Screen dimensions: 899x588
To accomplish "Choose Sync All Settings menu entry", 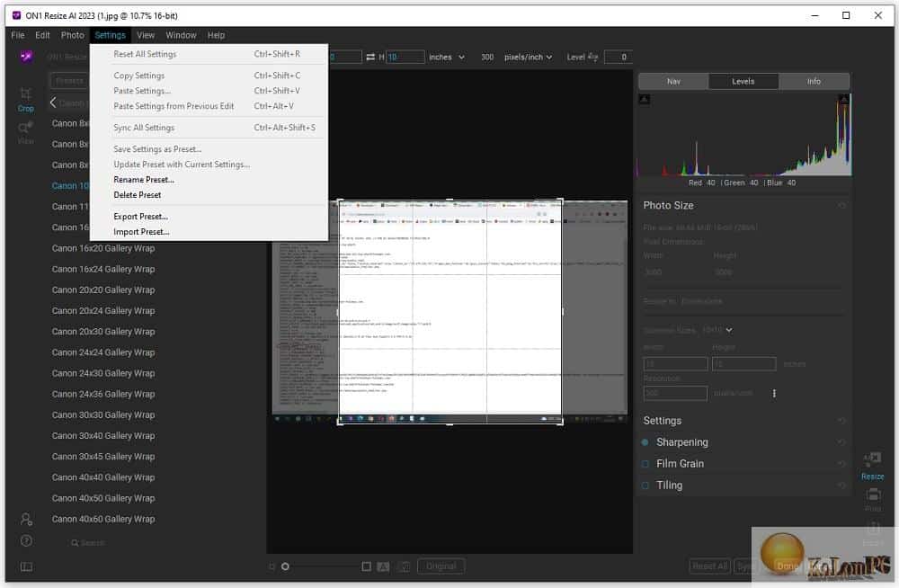I will (x=209, y=128).
